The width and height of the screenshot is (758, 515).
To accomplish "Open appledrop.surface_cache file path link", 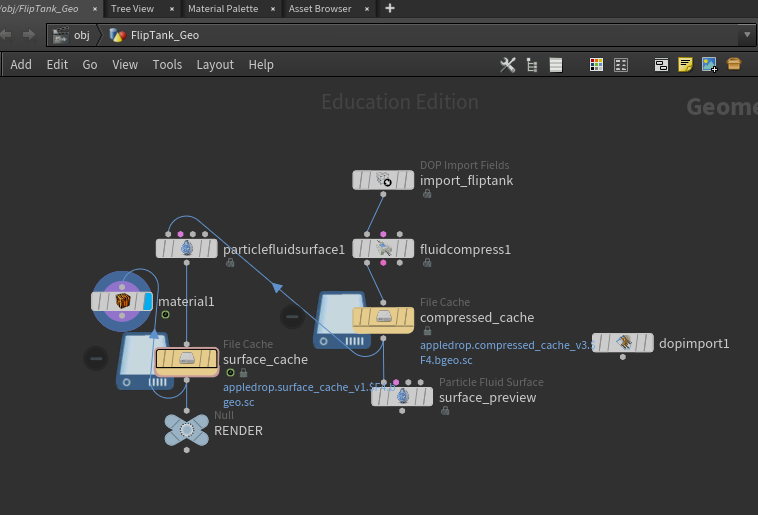I will 308,395.
